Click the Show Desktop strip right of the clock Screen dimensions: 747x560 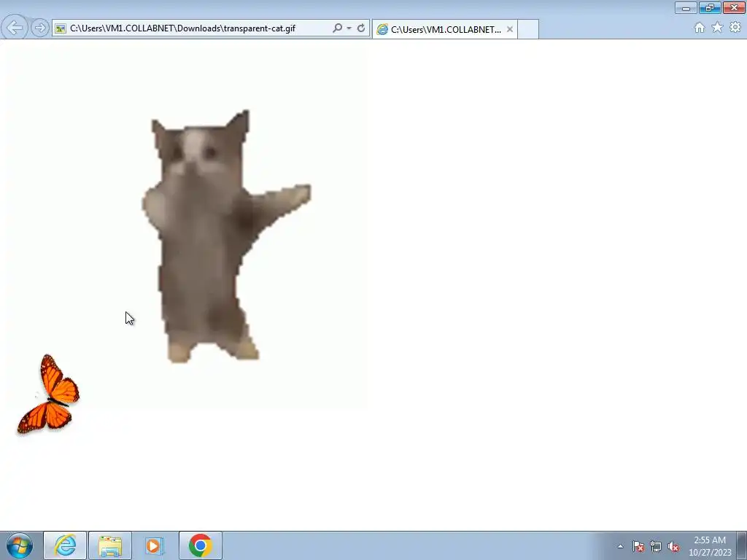pyautogui.click(x=742, y=545)
